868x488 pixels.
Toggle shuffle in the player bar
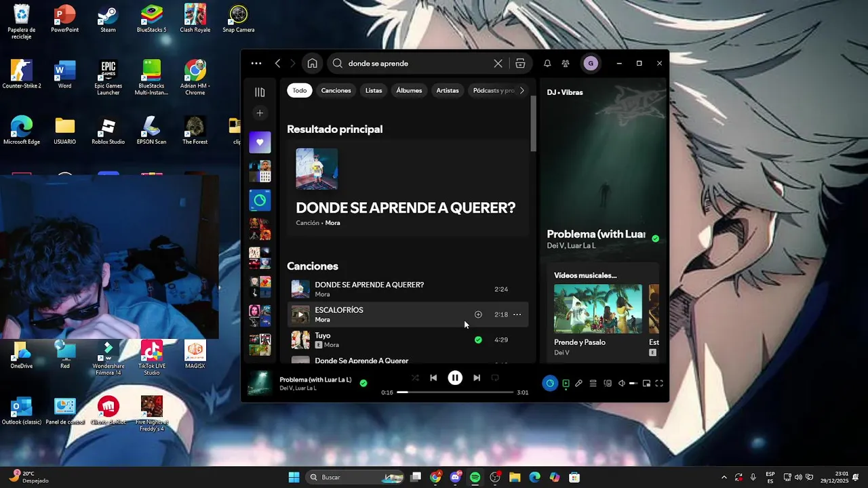coord(415,378)
